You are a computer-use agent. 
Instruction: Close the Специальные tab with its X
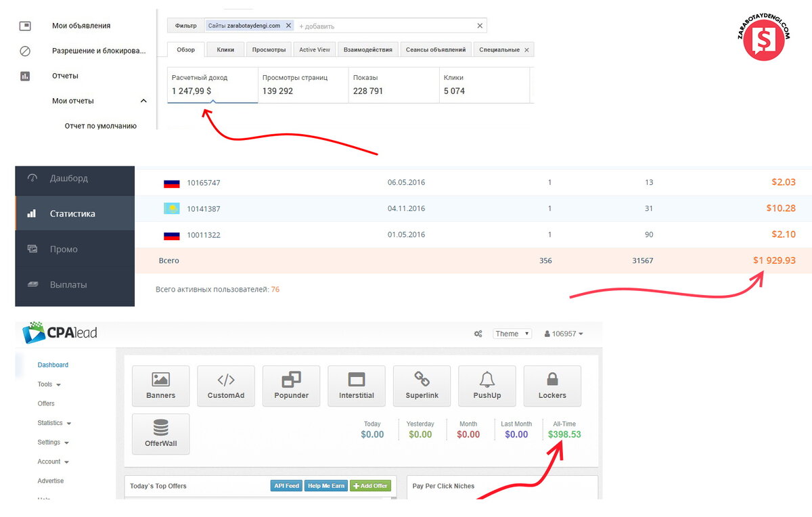(527, 50)
